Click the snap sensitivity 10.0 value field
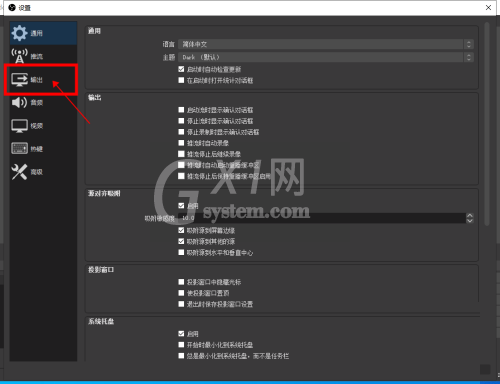The height and width of the screenshot is (384, 500). pos(322,218)
